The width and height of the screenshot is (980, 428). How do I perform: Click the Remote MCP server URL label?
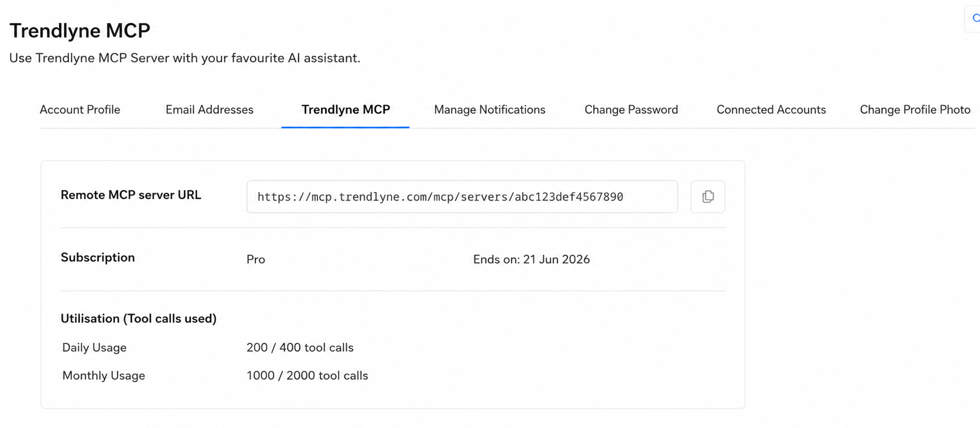131,195
